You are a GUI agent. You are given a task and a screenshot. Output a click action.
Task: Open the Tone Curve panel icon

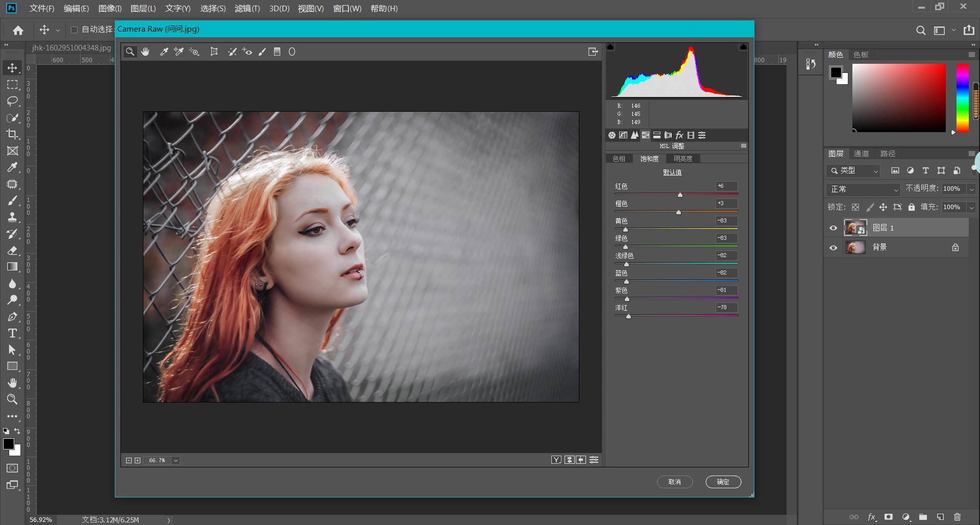coord(623,135)
